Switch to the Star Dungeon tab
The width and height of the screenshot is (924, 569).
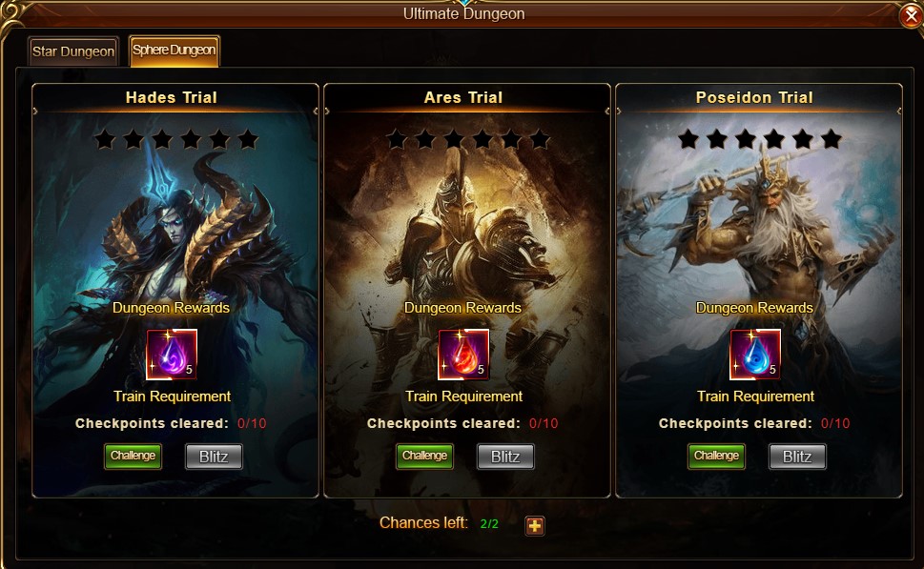point(73,51)
